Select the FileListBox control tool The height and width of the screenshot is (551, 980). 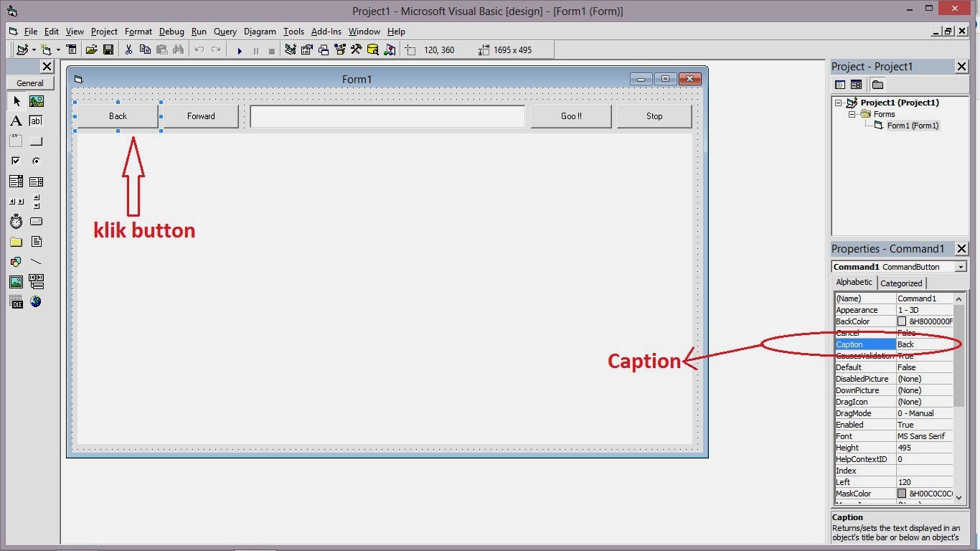point(36,242)
